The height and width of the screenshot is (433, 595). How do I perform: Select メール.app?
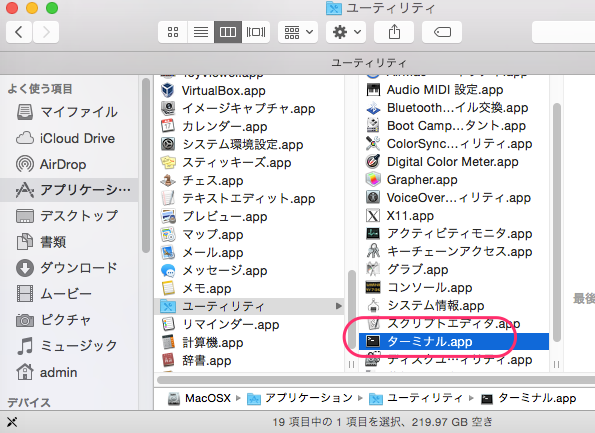[x=250, y=253]
